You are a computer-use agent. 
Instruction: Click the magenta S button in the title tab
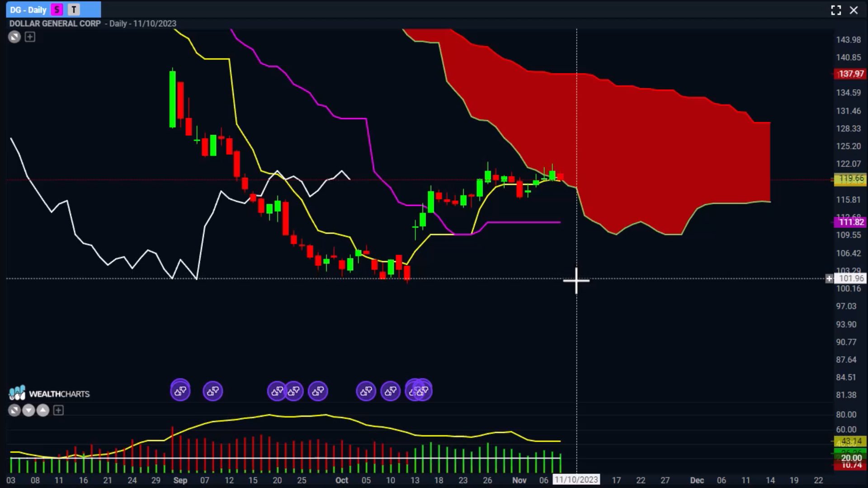(57, 9)
